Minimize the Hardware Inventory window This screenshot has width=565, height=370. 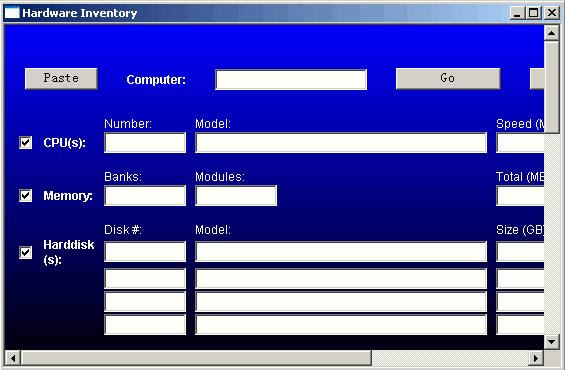(517, 13)
